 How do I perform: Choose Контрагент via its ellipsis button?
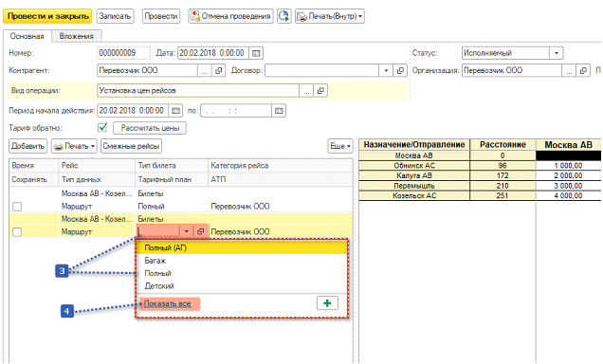click(205, 71)
